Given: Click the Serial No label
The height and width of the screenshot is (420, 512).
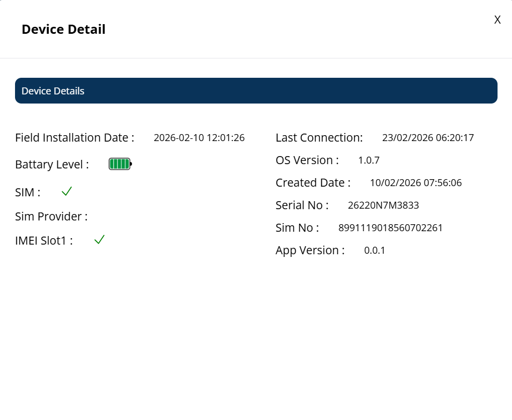Looking at the screenshot, I should [x=302, y=205].
